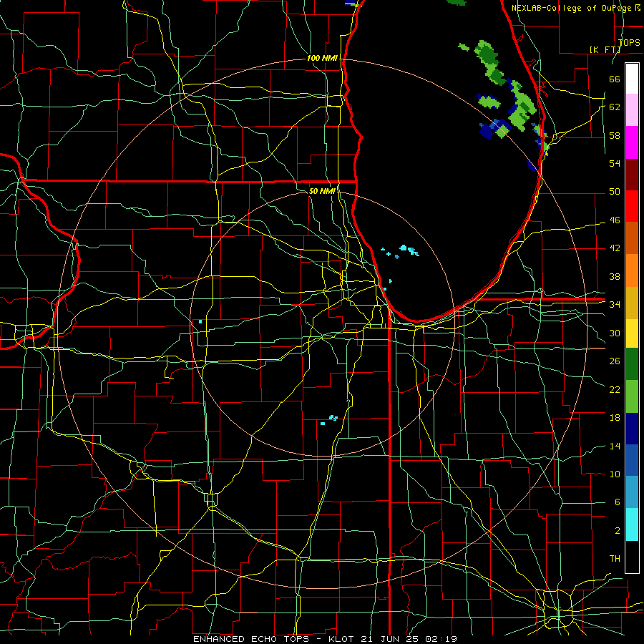The width and height of the screenshot is (644, 644).
Task: Click the '38' legend value
Action: (615, 276)
